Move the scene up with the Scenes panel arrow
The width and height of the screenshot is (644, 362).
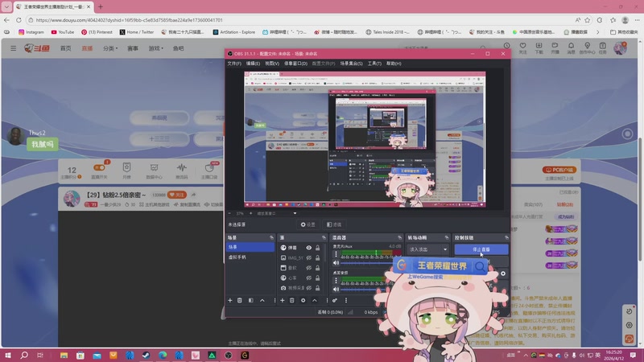pyautogui.click(x=262, y=300)
